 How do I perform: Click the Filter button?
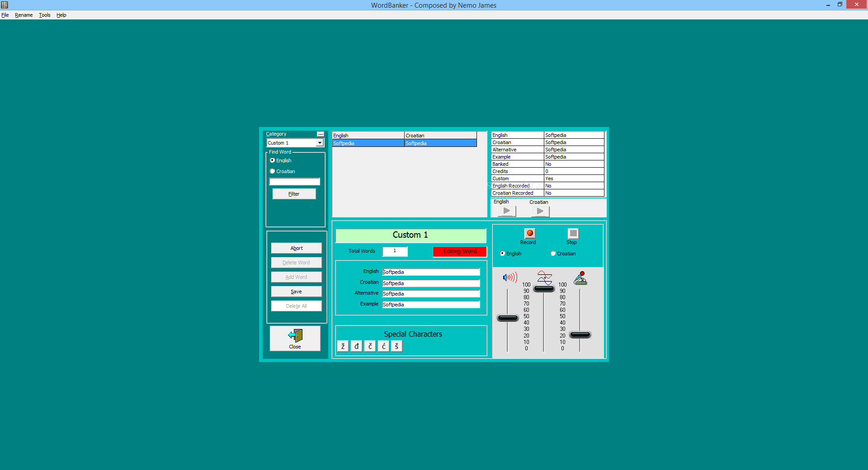tap(294, 194)
